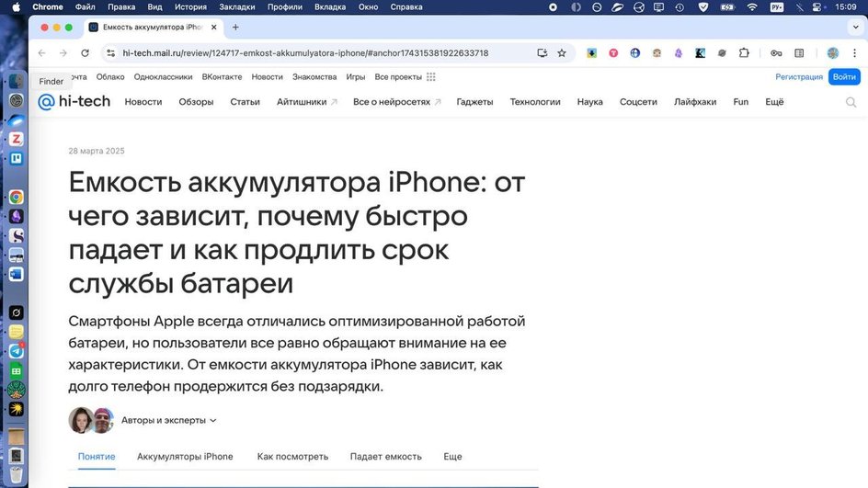The height and width of the screenshot is (488, 868).
Task: Open the История menu
Action: 190,7
